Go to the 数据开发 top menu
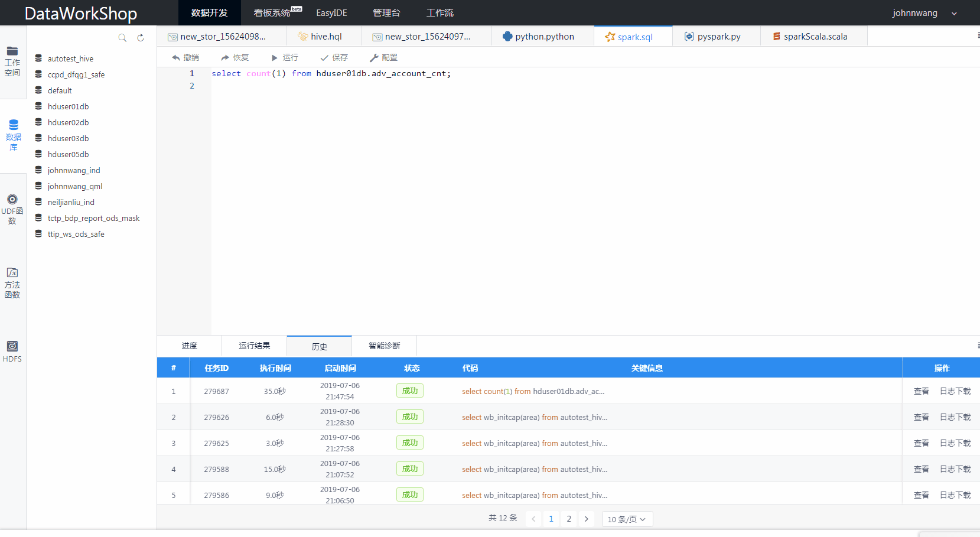The image size is (980, 537). [210, 13]
